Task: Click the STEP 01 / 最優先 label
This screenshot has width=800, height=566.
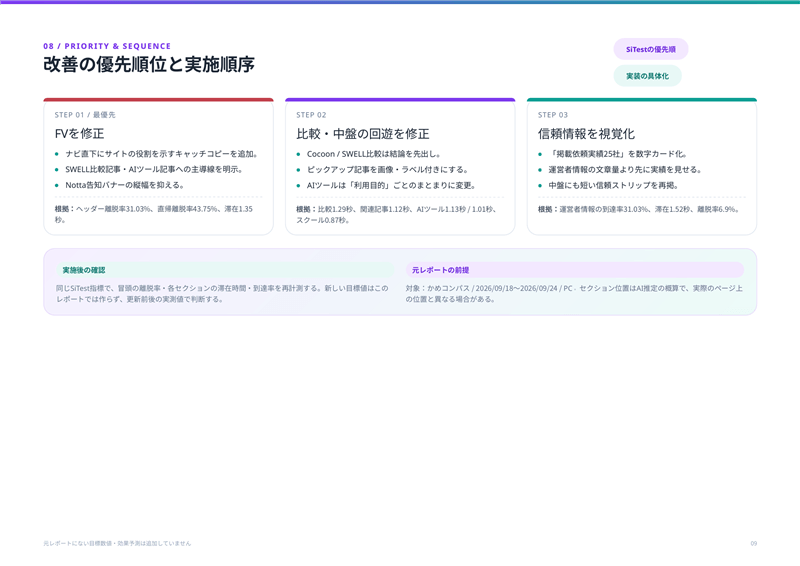Action: coord(85,115)
